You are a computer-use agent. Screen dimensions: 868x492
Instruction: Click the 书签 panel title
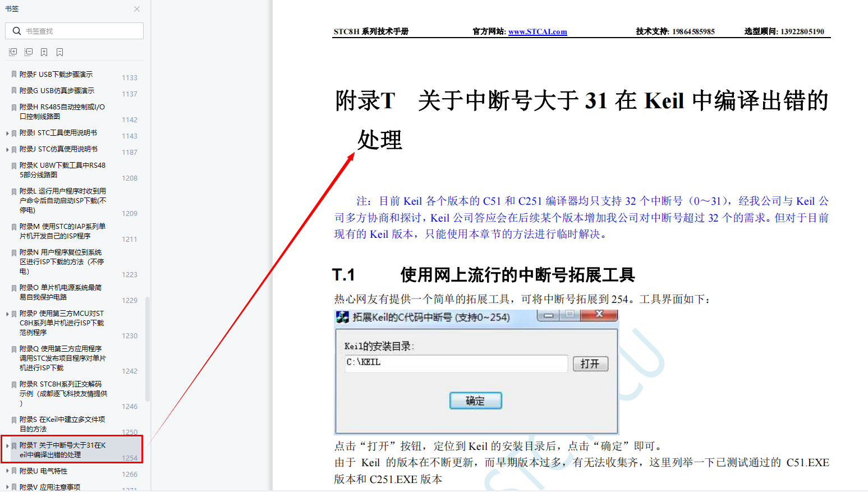click(12, 9)
